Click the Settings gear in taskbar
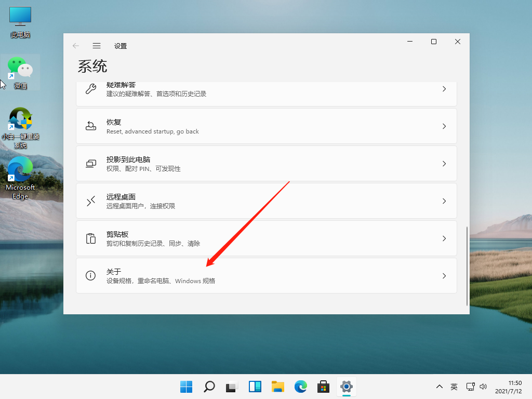The width and height of the screenshot is (532, 399). click(x=347, y=387)
